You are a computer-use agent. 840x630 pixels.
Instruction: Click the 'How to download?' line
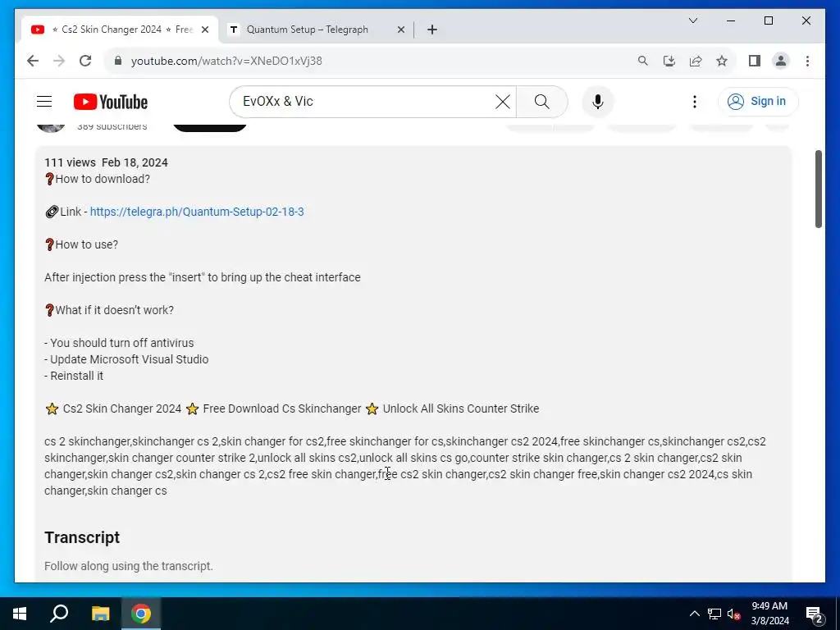97,179
